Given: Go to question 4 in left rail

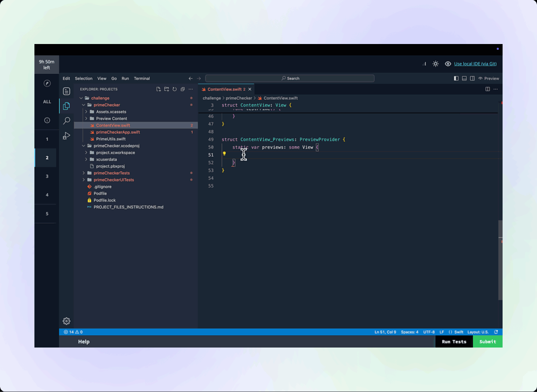Looking at the screenshot, I should [47, 195].
